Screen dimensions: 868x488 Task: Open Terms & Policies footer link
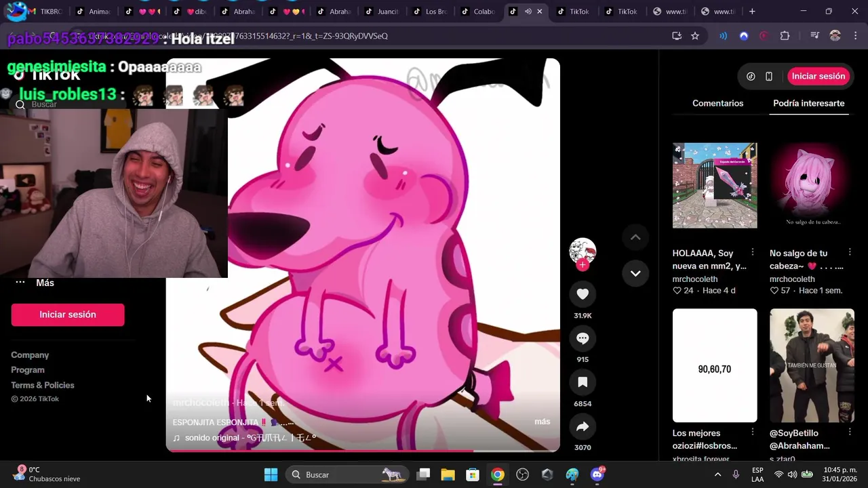(x=43, y=385)
